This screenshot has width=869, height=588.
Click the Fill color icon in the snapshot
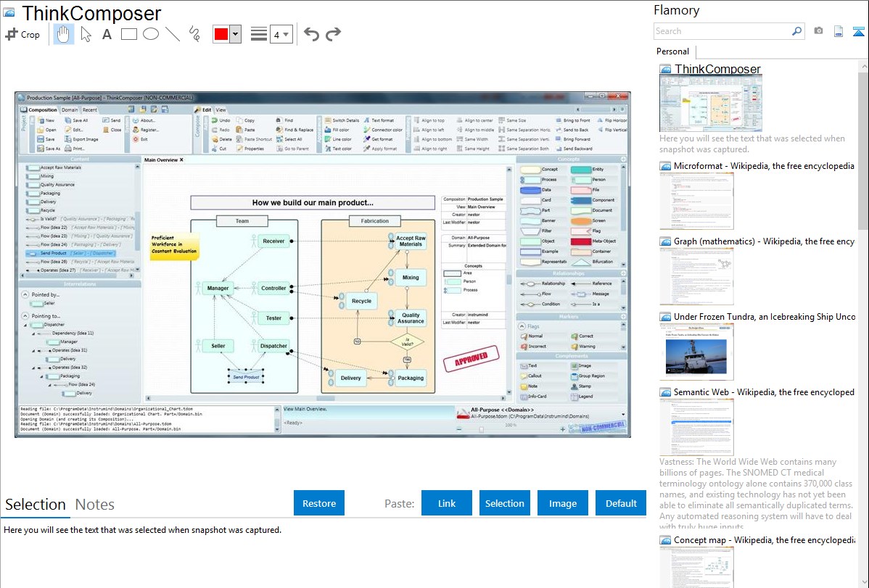(328, 130)
